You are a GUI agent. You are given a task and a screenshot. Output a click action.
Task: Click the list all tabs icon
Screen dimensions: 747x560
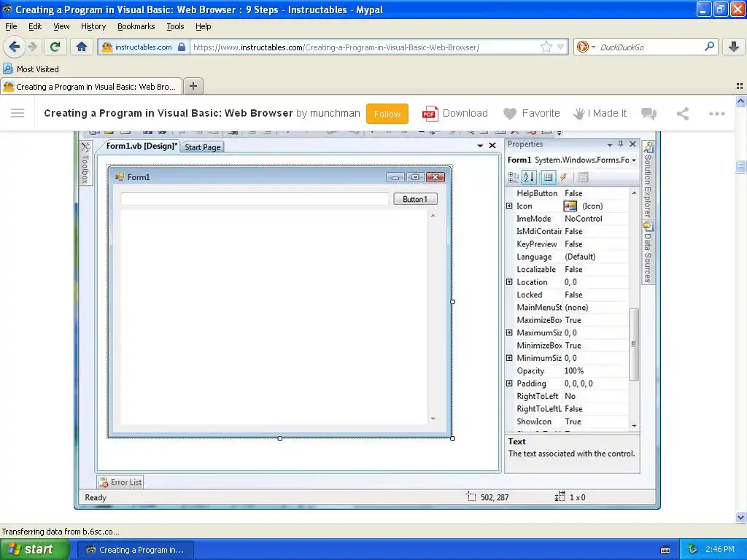pos(740,86)
